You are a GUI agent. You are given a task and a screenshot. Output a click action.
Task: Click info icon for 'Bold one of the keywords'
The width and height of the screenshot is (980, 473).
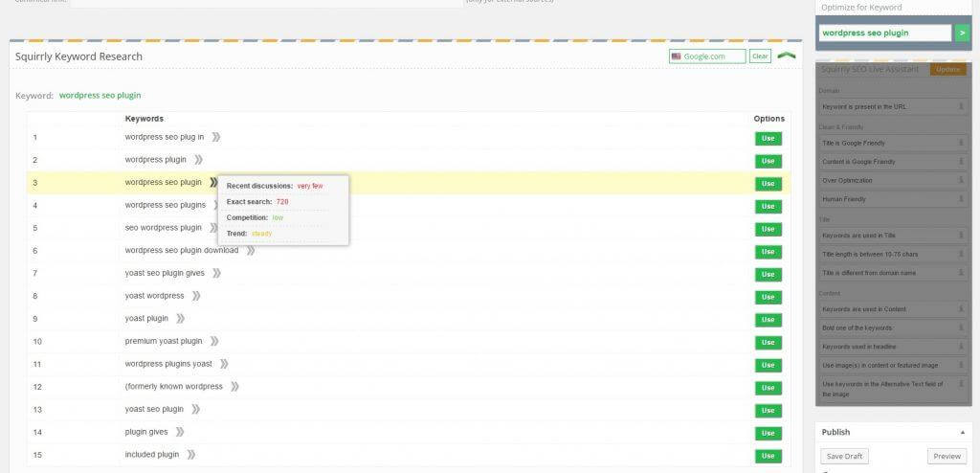[961, 327]
